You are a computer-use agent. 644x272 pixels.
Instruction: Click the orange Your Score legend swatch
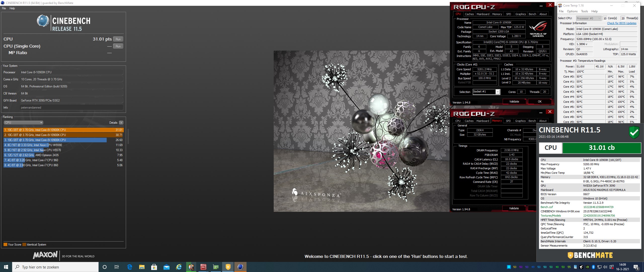point(5,245)
